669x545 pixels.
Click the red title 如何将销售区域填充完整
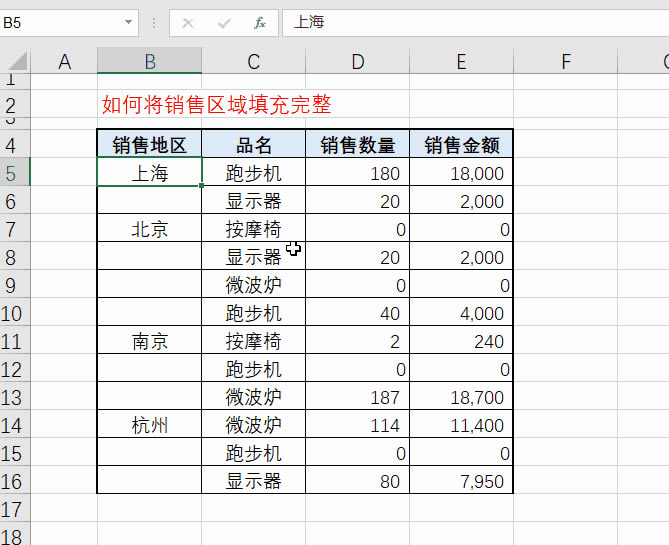tap(216, 104)
